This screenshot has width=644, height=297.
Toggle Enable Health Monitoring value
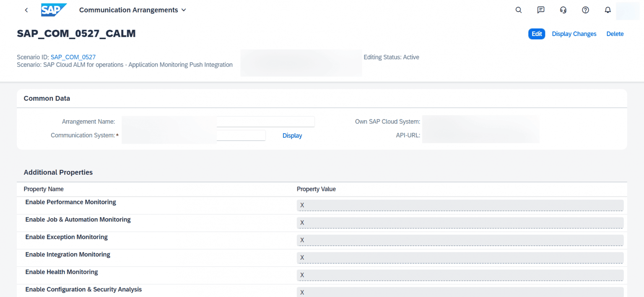coord(459,275)
